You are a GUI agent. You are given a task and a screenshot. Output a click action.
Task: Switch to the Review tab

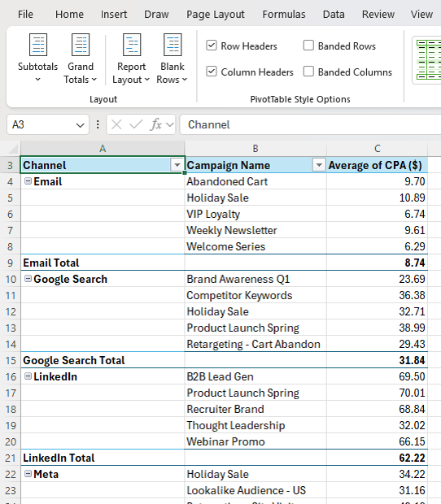click(x=378, y=15)
